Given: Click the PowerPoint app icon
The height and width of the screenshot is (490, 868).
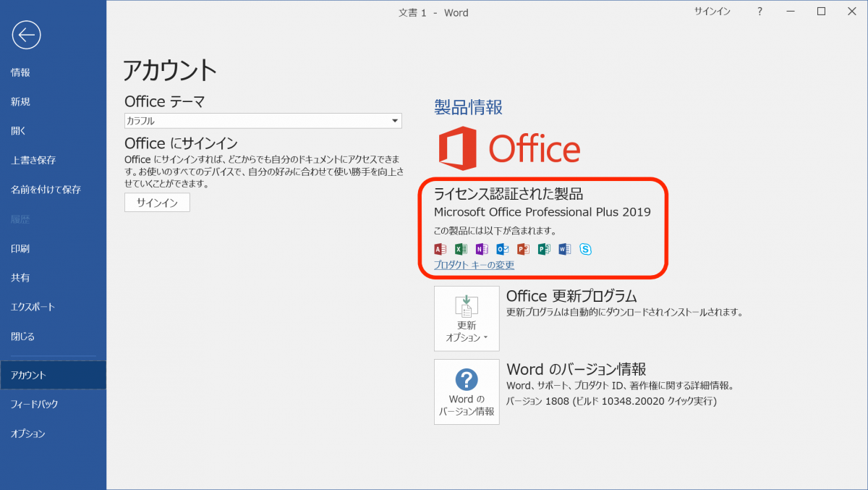Looking at the screenshot, I should click(x=523, y=249).
